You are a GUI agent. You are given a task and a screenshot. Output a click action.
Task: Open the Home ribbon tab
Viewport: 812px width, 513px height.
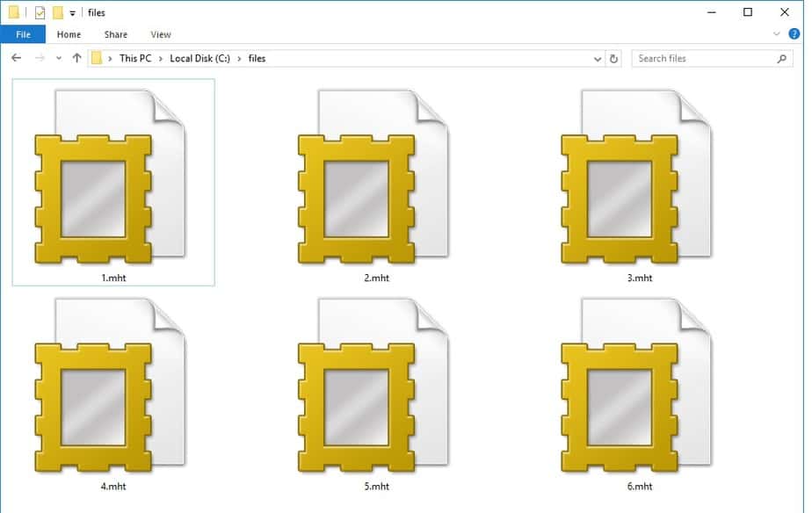[69, 34]
